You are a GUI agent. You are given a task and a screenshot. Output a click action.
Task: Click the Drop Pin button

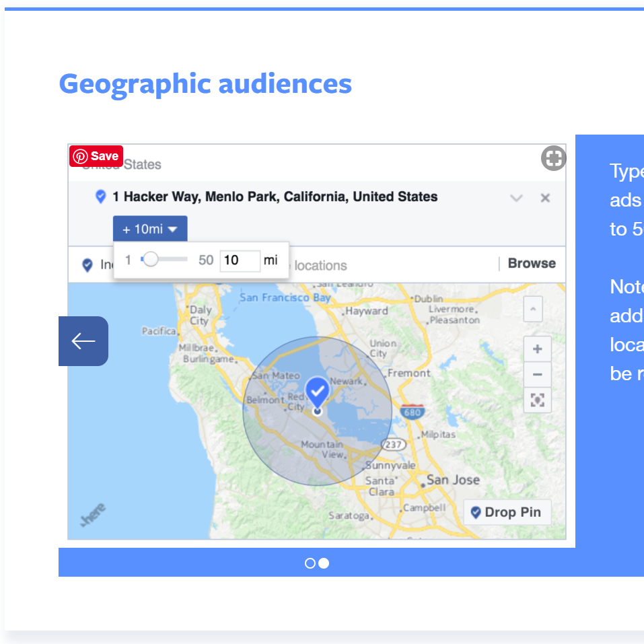[507, 512]
